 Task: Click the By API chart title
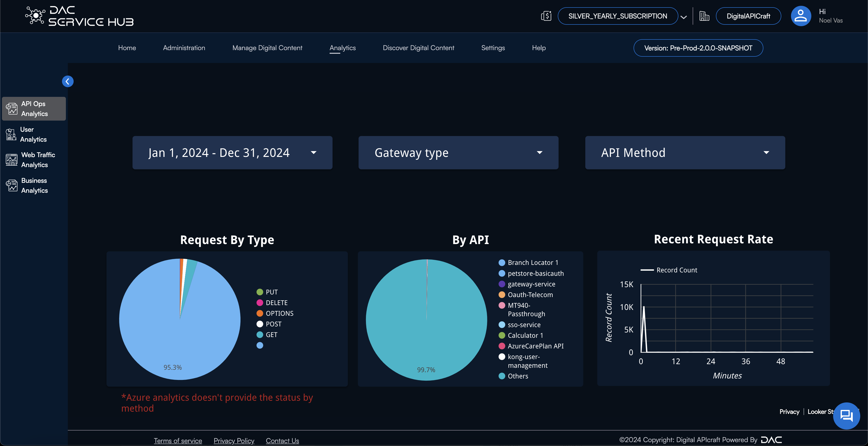click(x=470, y=240)
